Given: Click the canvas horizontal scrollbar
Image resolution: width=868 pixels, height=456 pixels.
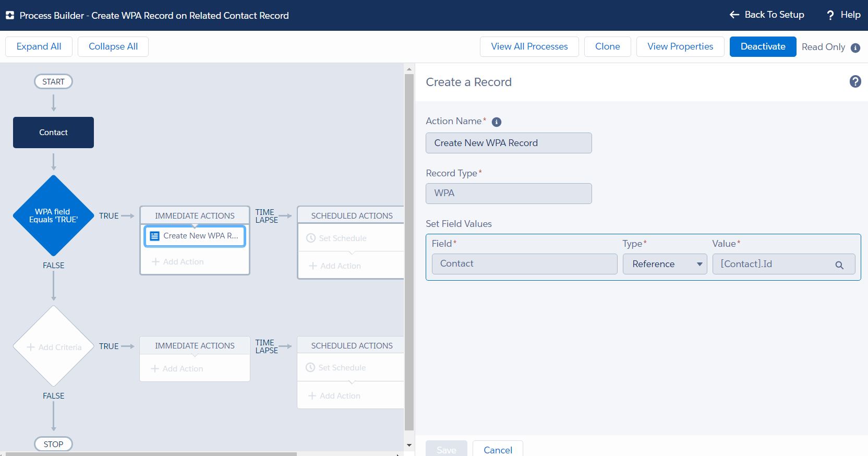Looking at the screenshot, I should (x=151, y=454).
